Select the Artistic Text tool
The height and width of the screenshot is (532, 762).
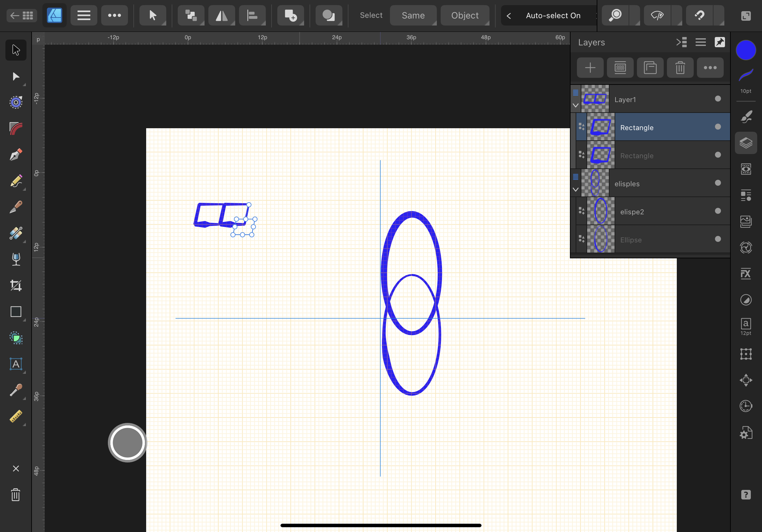[x=16, y=364]
